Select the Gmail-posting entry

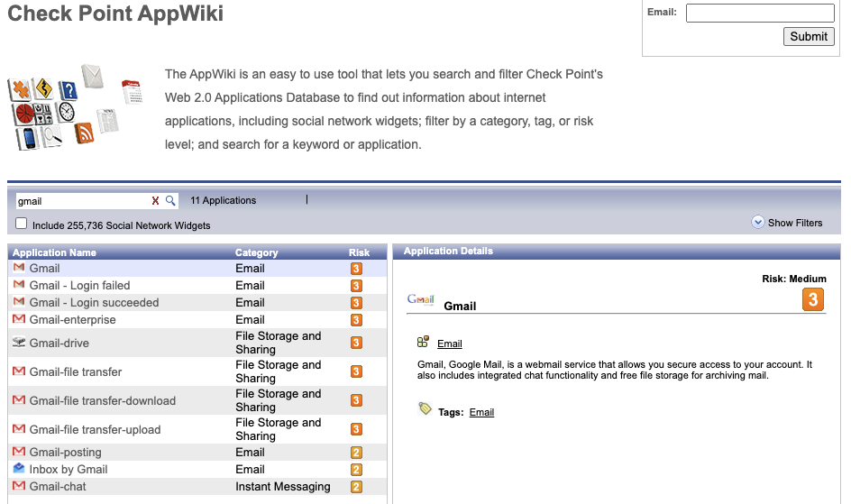coord(197,452)
